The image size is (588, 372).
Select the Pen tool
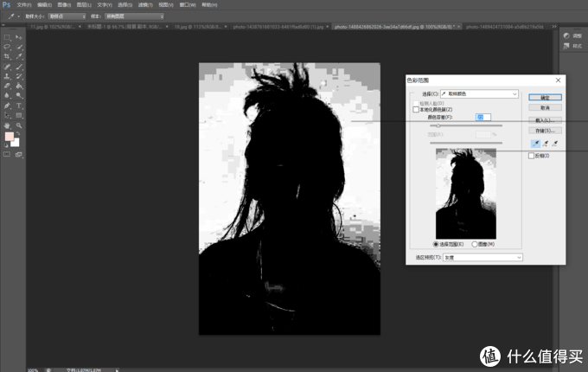(x=7, y=106)
